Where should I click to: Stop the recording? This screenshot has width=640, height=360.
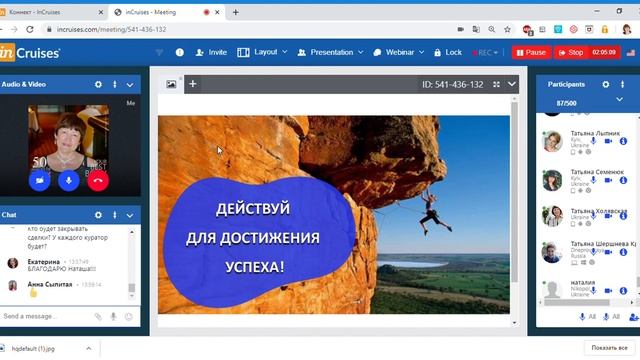[571, 53]
